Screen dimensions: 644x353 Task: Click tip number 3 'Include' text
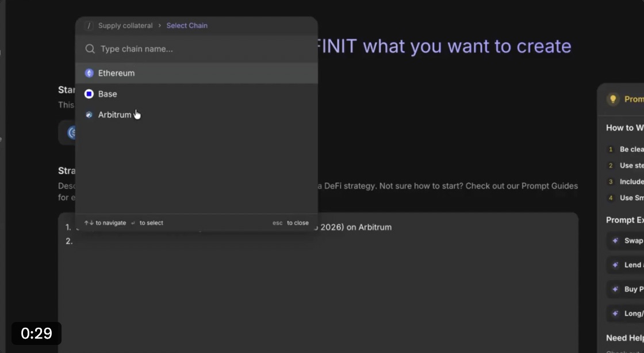point(632,182)
